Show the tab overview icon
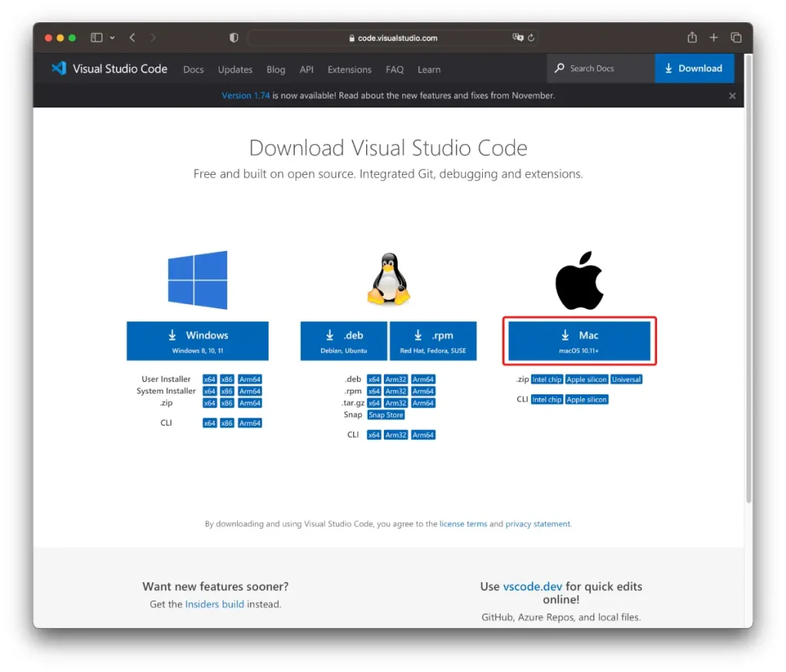Image resolution: width=786 pixels, height=672 pixels. (x=736, y=38)
